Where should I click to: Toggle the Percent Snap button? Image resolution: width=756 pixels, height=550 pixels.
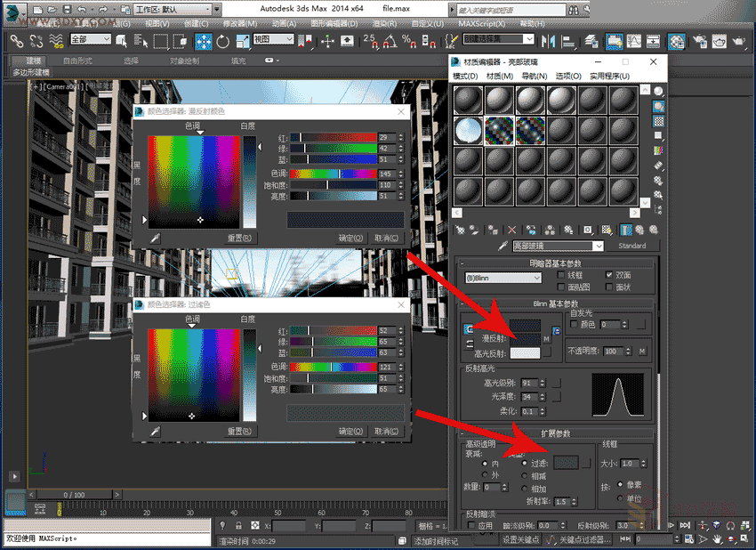pos(409,42)
